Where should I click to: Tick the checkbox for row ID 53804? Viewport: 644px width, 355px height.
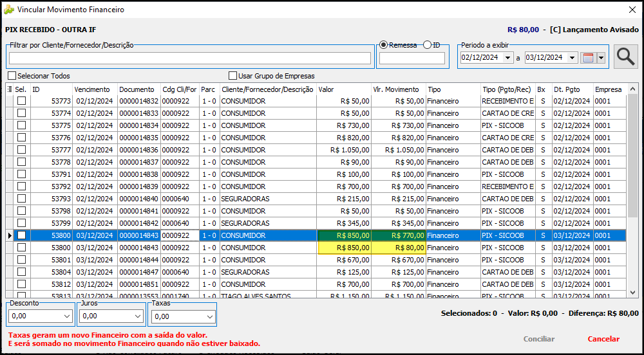point(21,272)
